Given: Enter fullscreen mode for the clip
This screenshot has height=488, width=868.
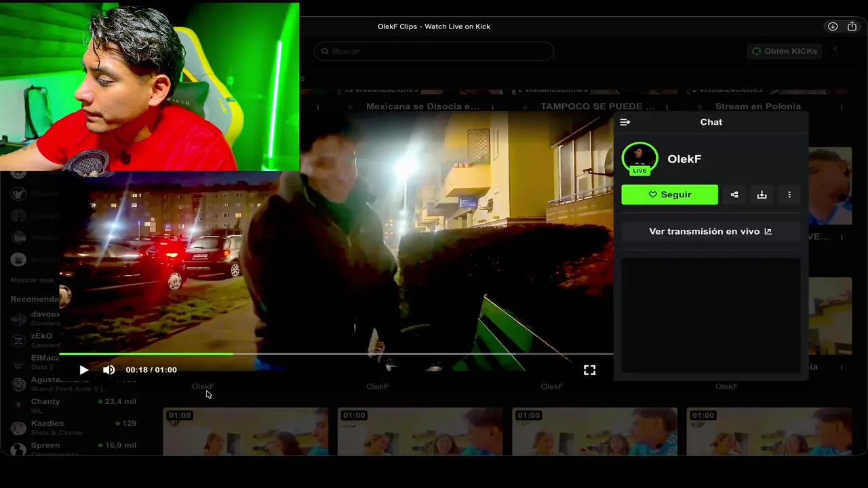Looking at the screenshot, I should (589, 370).
